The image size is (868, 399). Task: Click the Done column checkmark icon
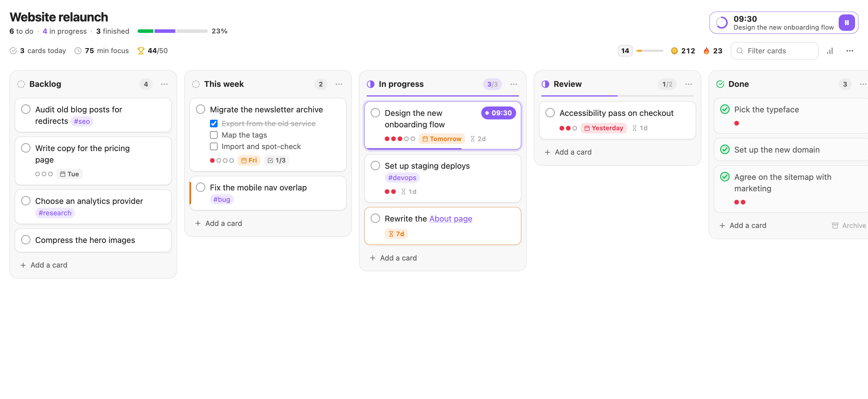tap(720, 84)
